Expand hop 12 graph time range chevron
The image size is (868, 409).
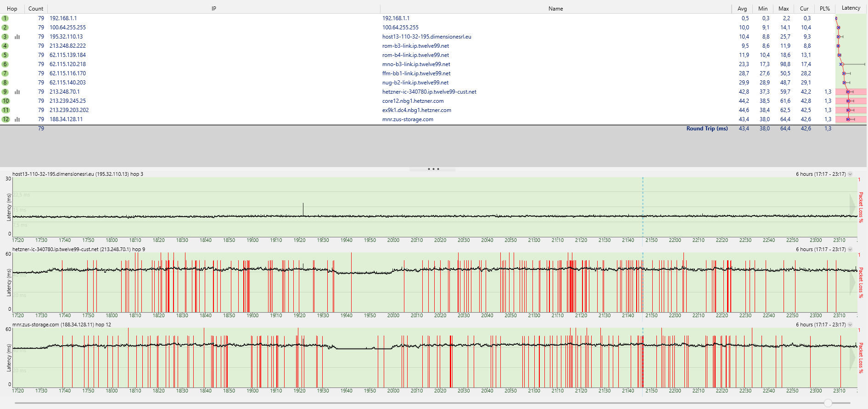click(x=850, y=325)
